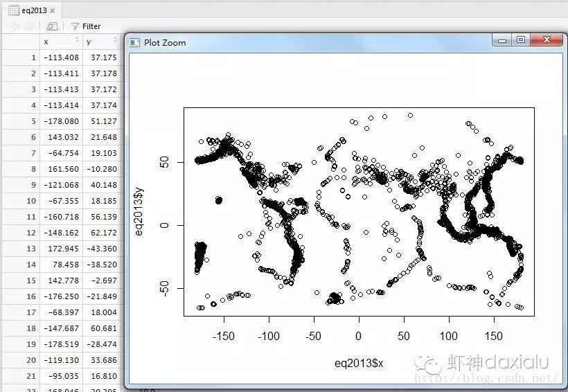Select cell value 16.810 in row 21

click(x=104, y=377)
